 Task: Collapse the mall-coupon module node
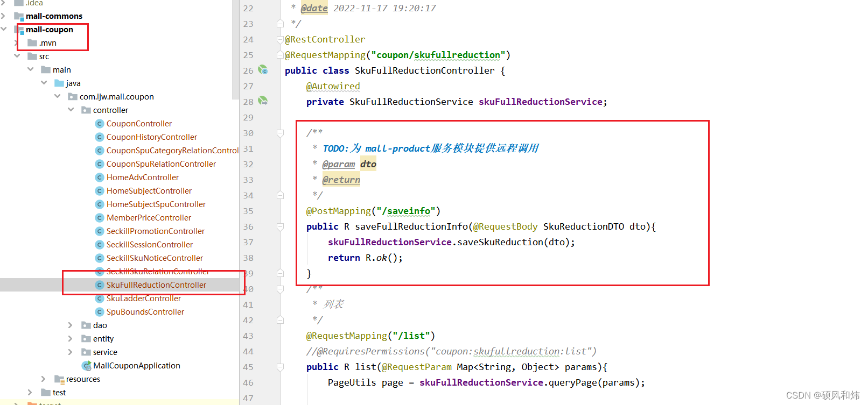(4, 29)
